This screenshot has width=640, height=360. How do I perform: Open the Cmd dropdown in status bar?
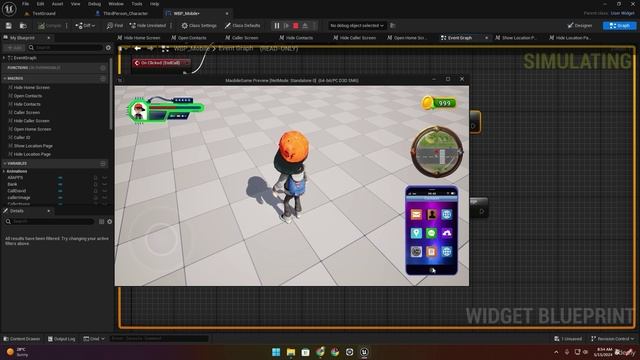[x=94, y=339]
